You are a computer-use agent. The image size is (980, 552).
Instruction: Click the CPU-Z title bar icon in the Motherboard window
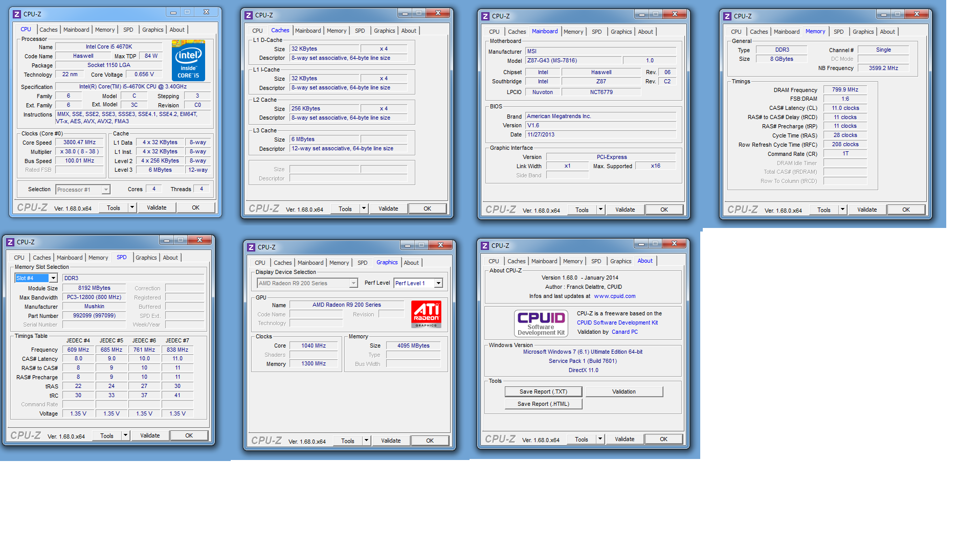[x=485, y=16]
